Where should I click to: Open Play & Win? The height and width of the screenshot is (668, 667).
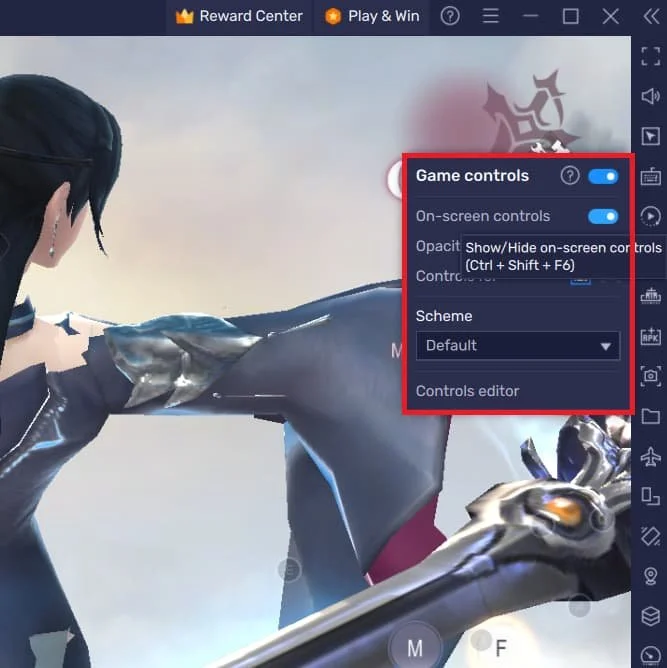point(372,17)
